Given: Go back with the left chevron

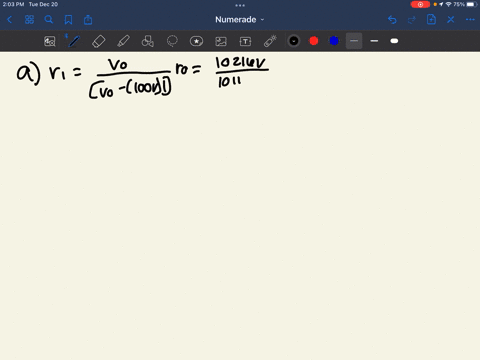Looking at the screenshot, I should click(9, 20).
